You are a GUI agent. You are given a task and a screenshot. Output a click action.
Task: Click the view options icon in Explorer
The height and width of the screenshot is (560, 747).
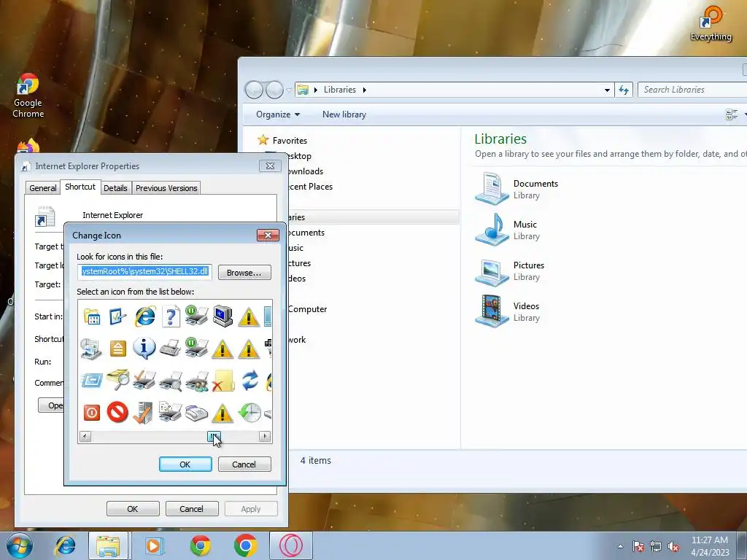tap(732, 114)
